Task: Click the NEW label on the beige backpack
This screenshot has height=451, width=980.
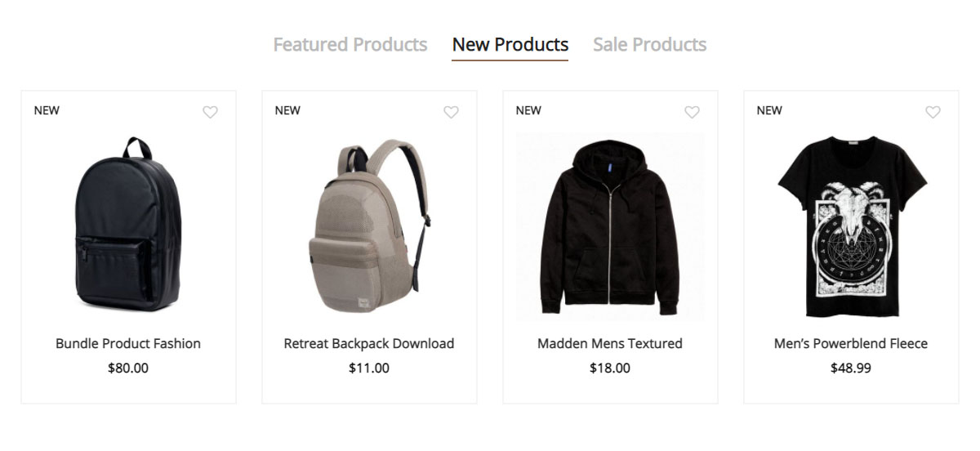Action: (x=287, y=110)
